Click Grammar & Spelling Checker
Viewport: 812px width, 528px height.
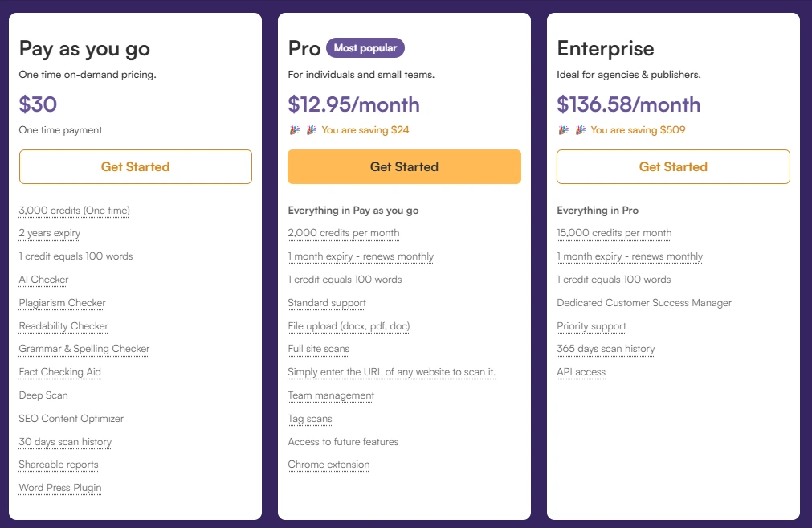[x=84, y=349]
